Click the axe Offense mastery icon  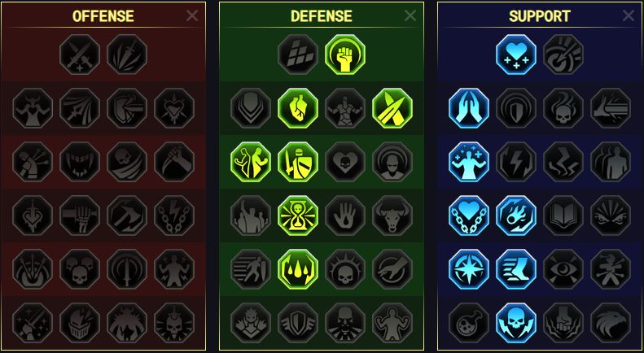pos(127,216)
